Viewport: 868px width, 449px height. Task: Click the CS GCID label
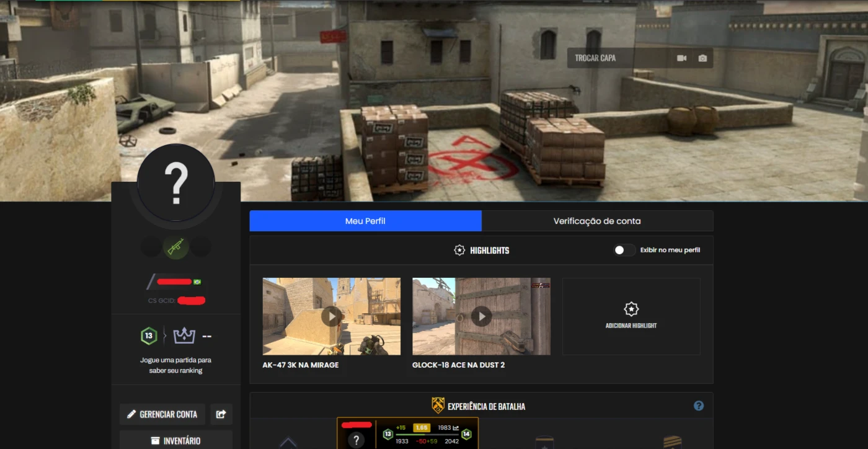pos(161,301)
